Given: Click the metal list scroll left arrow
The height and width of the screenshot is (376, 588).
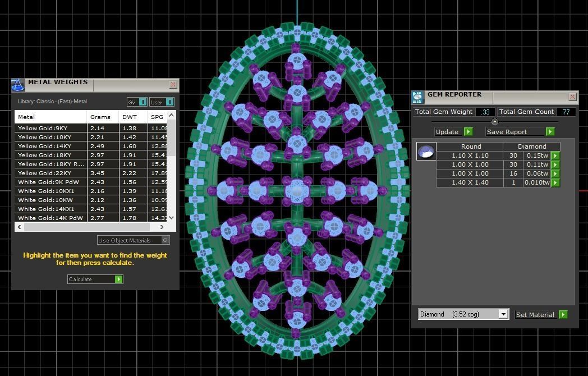Looking at the screenshot, I should click(x=19, y=227).
